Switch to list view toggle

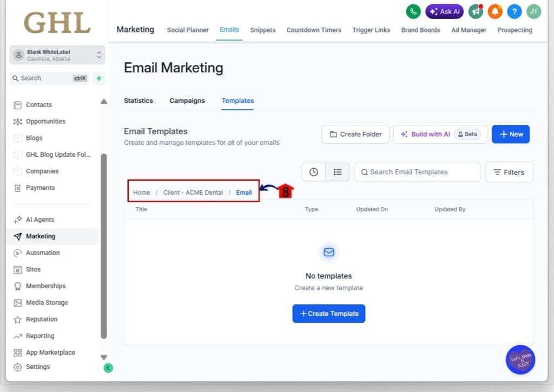[338, 172]
